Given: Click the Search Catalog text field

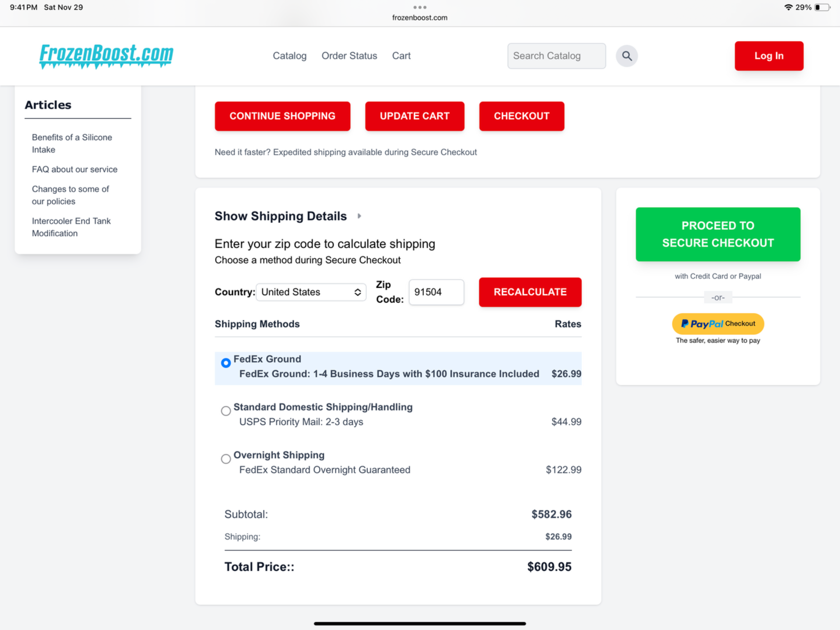Looking at the screenshot, I should [556, 56].
